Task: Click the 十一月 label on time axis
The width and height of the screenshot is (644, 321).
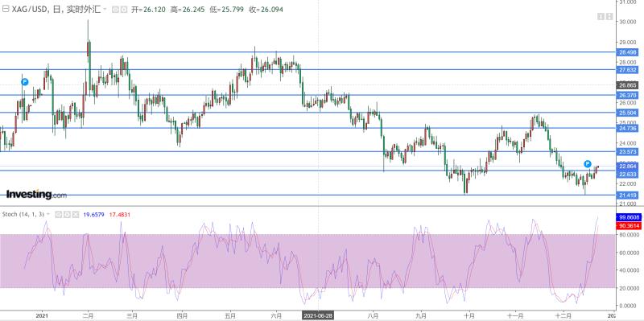Action: point(515,315)
